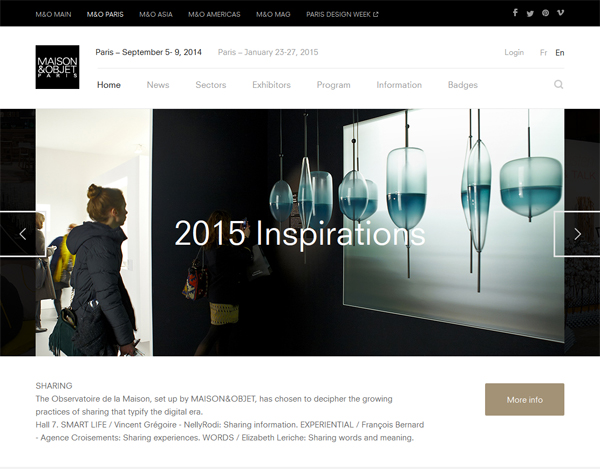Click the 2015 Inspirations hero image
The image size is (600, 469).
(300, 233)
